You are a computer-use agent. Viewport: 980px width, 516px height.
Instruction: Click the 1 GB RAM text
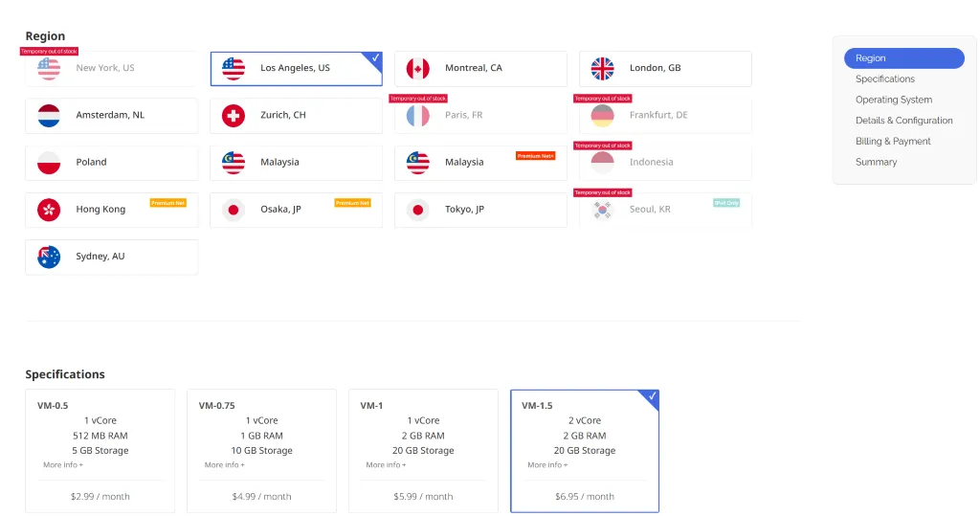[x=261, y=436]
